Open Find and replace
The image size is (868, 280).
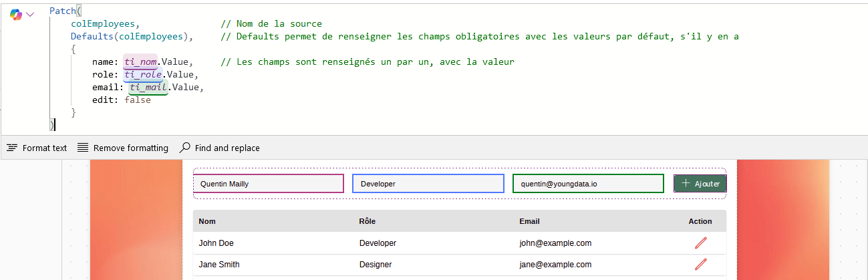coord(220,148)
